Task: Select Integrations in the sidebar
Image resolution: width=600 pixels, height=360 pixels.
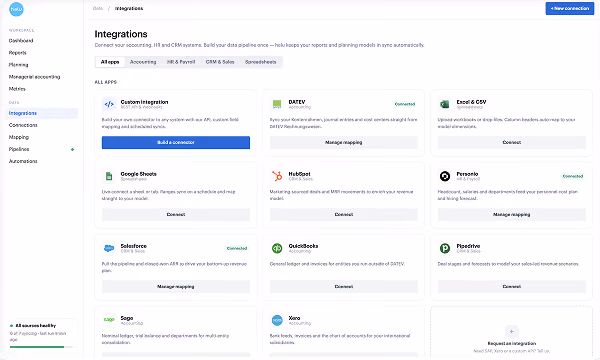Action: pos(42,113)
